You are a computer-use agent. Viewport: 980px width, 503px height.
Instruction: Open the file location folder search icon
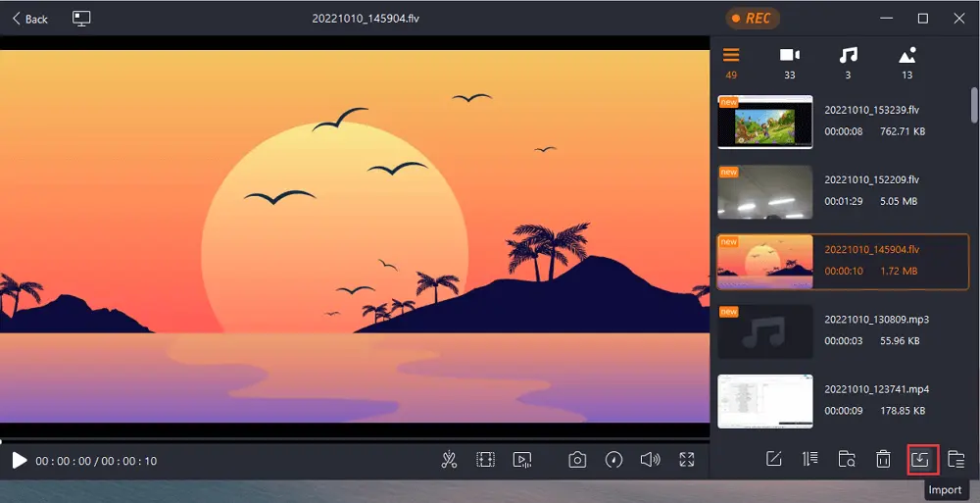pos(847,459)
